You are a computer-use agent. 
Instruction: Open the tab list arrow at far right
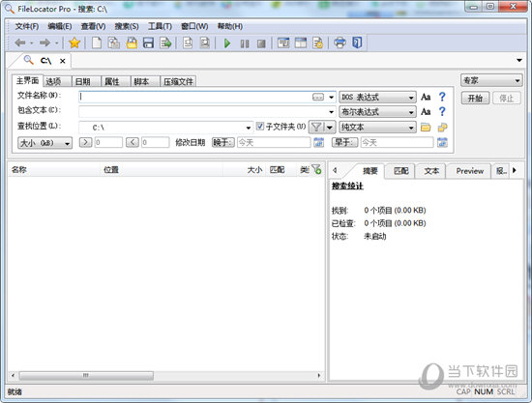[519, 60]
